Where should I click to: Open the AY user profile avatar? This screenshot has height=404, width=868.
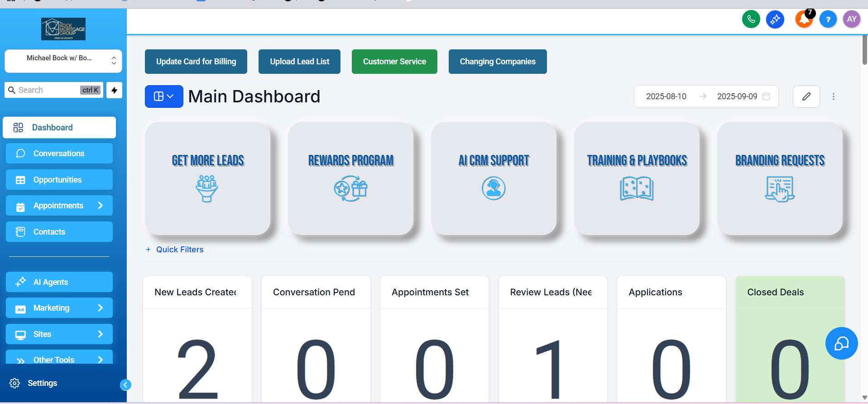tap(851, 19)
